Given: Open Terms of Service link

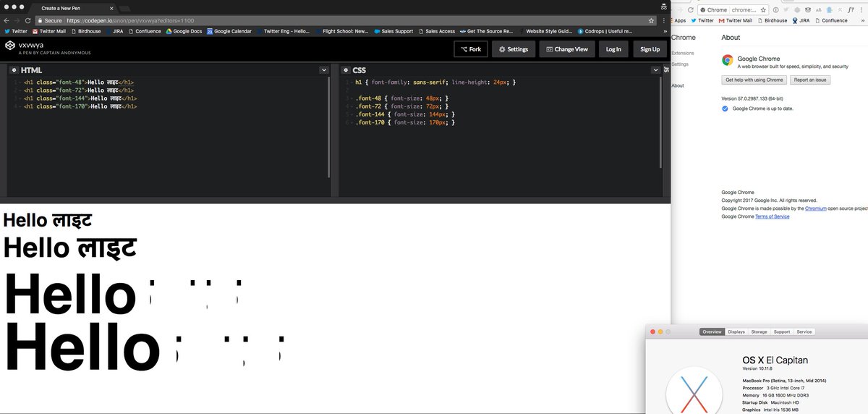Looking at the screenshot, I should click(x=773, y=216).
